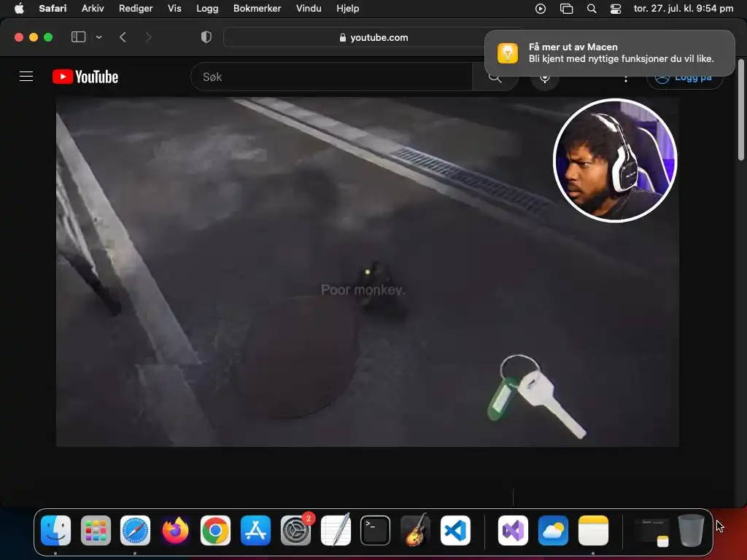
Task: Pause the playing video frame
Action: click(x=368, y=272)
